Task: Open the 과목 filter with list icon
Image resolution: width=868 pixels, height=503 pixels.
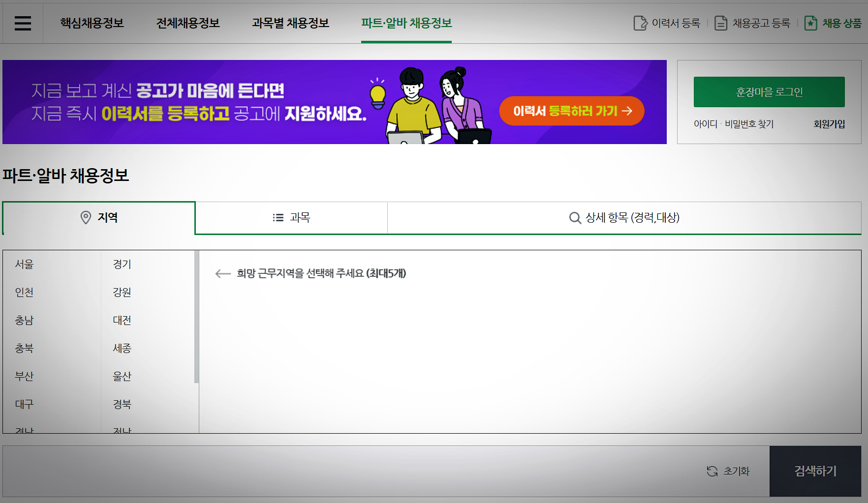Action: pos(291,218)
